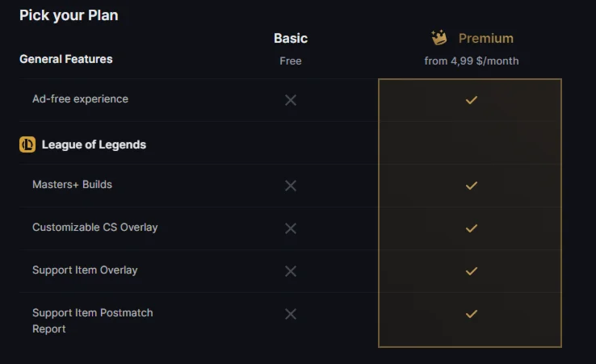Image resolution: width=596 pixels, height=364 pixels.
Task: Click the Masters+ Builds feature label
Action: pos(72,185)
